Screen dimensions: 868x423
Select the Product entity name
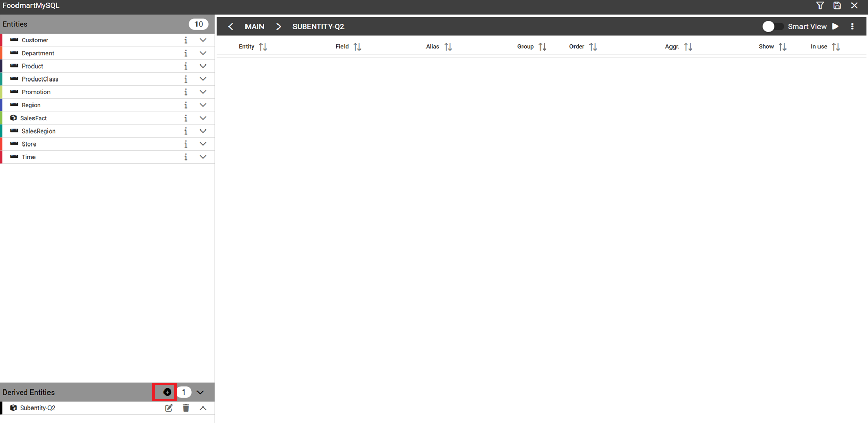(32, 66)
